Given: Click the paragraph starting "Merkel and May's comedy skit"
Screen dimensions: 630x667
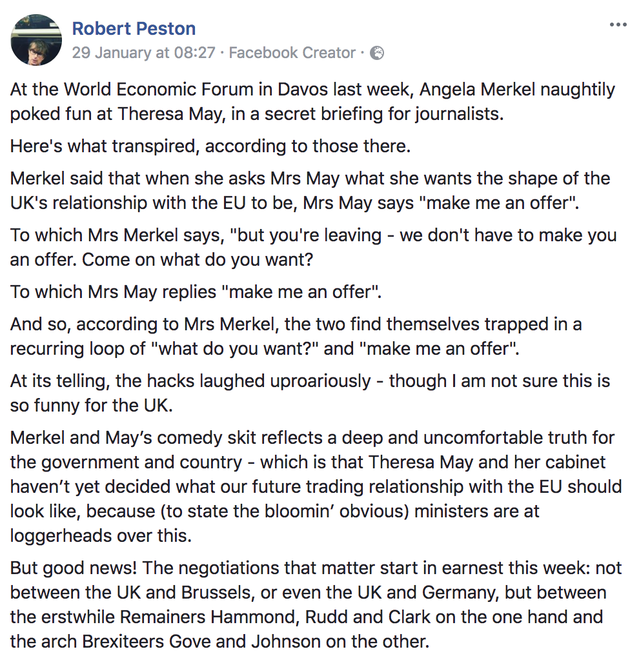Looking at the screenshot, I should (316, 487).
